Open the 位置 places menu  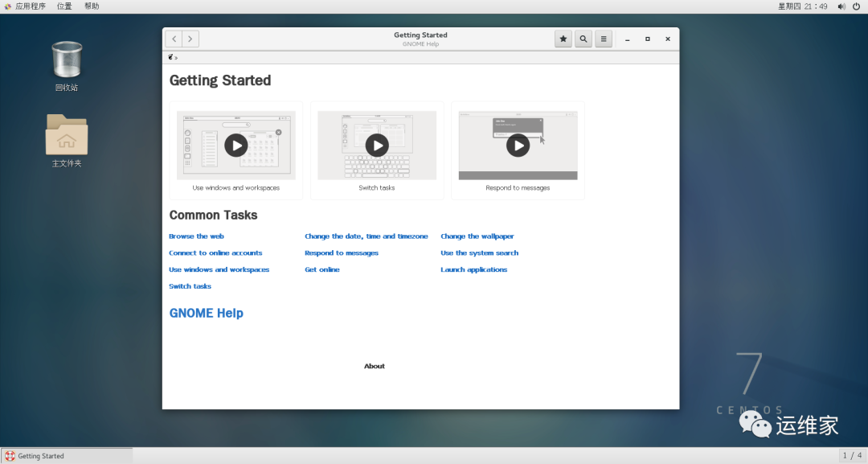point(64,6)
